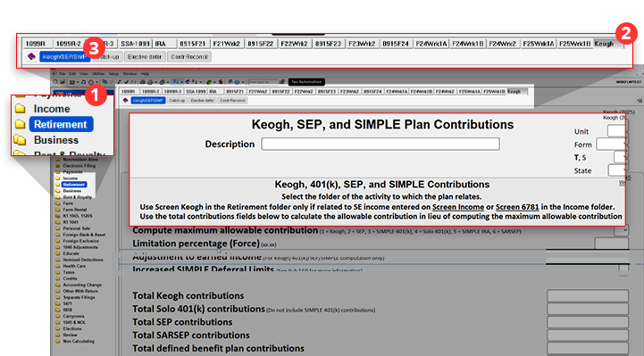Click the Limitation percentage (Force) field
This screenshot has height=356, width=644.
tap(612, 244)
